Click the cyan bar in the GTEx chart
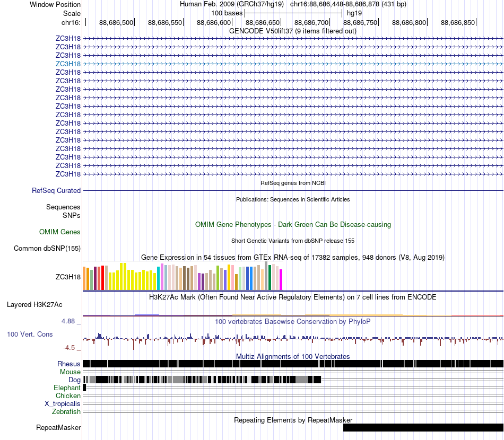Screen dimensions: 504x440 coord(159,278)
